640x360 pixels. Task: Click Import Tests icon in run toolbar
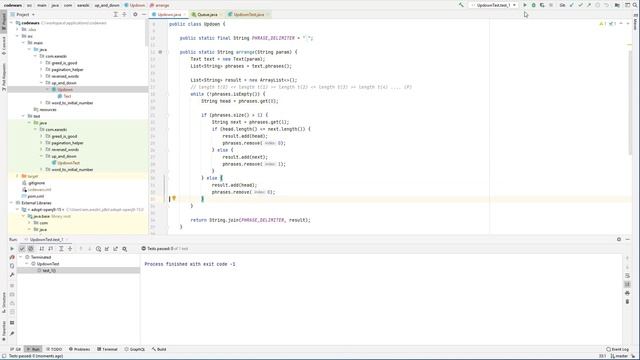click(107, 248)
